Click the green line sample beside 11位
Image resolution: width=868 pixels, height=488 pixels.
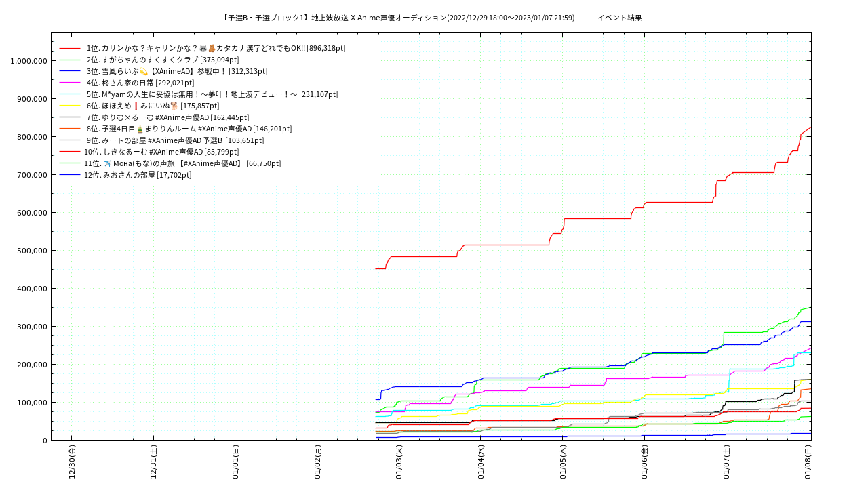[x=70, y=164]
